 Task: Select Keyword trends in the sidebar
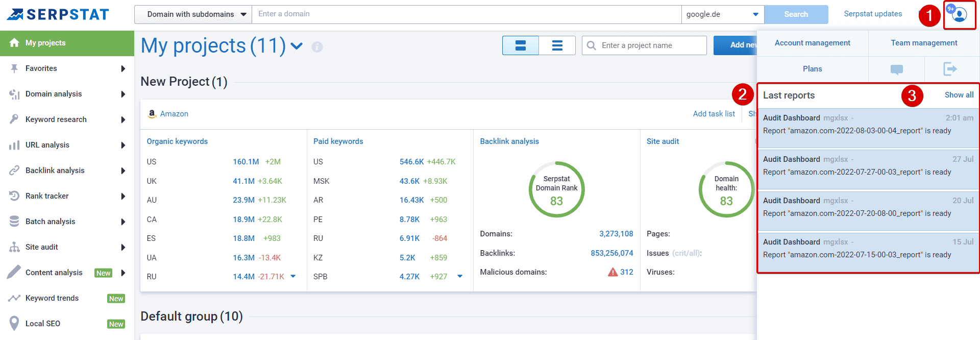pos(67,298)
